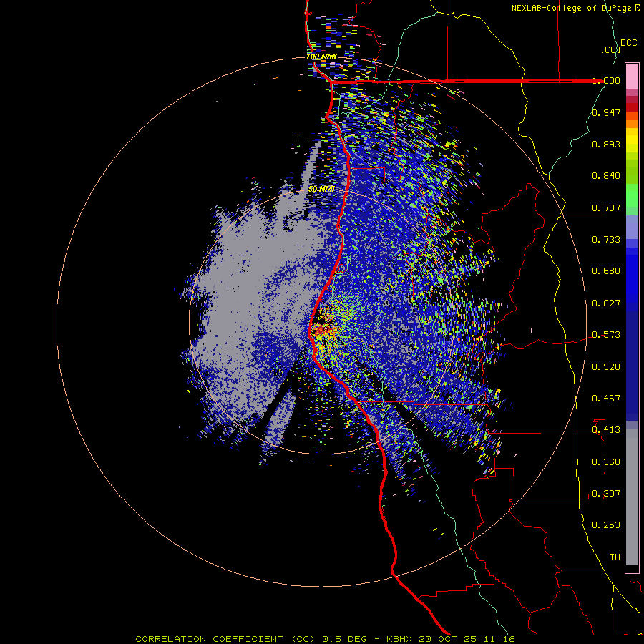Viewport: 644px width, 644px height.
Task: Select the 0.467 scale value
Action: [x=606, y=399]
